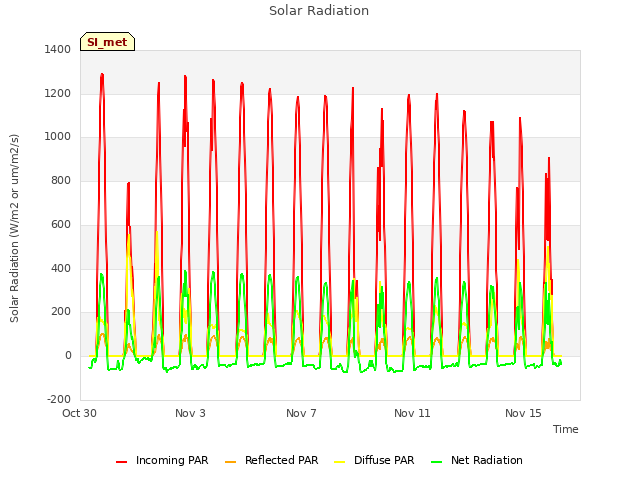
Task: Click the Time x-axis label
Action: pos(566,429)
